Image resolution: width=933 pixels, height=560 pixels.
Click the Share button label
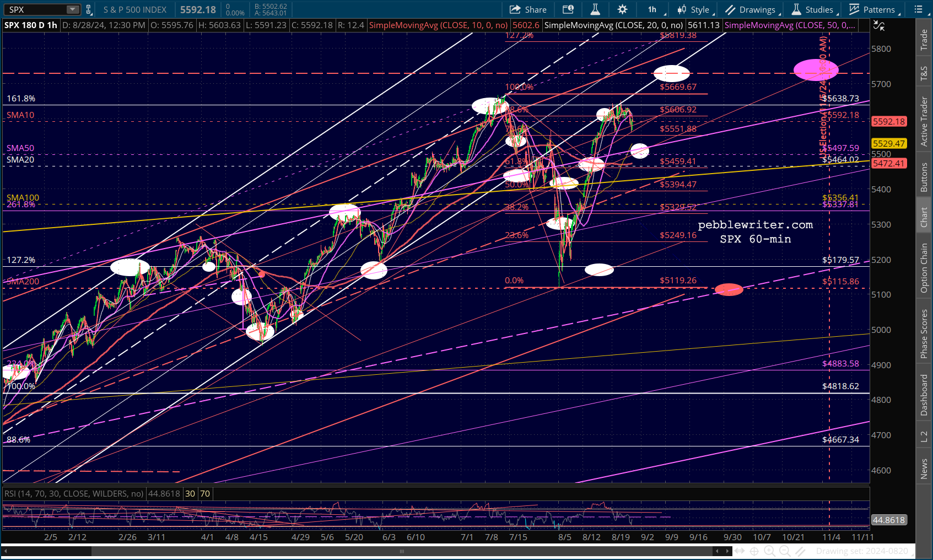pyautogui.click(x=536, y=10)
